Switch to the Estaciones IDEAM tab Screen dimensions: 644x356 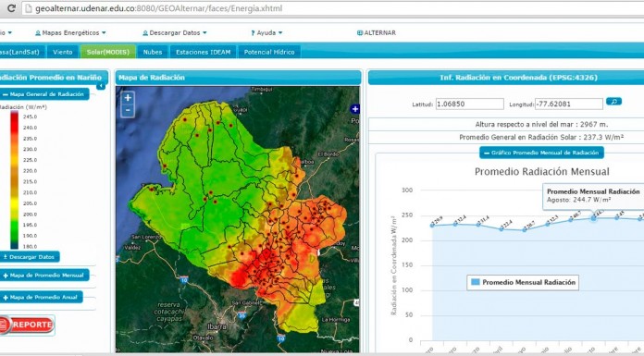click(203, 52)
